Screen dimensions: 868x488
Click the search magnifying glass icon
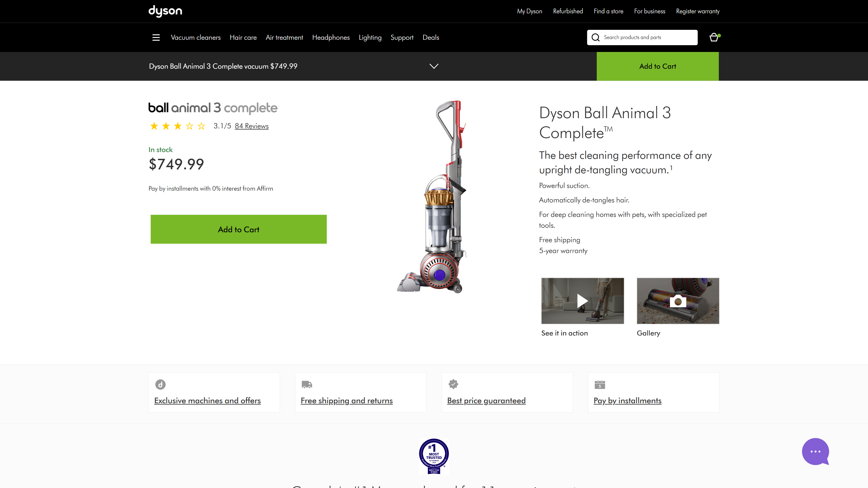tap(595, 37)
